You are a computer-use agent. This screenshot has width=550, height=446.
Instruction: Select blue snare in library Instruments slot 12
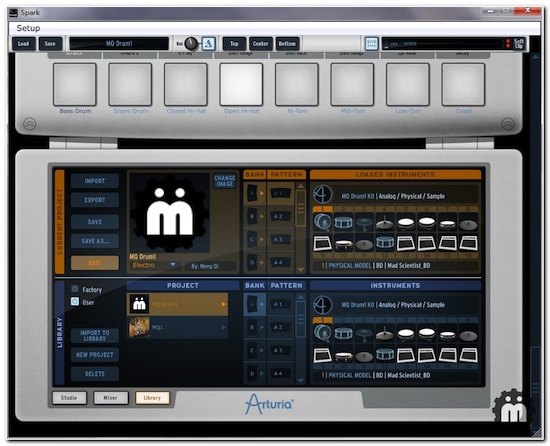(385, 354)
